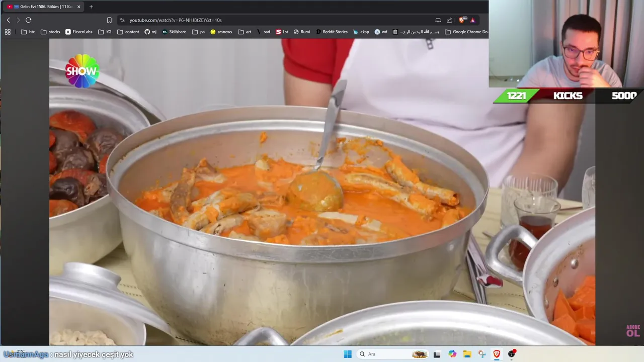The image size is (644, 362).
Task: Open the ElevenLabs bookmark
Action: [x=79, y=32]
